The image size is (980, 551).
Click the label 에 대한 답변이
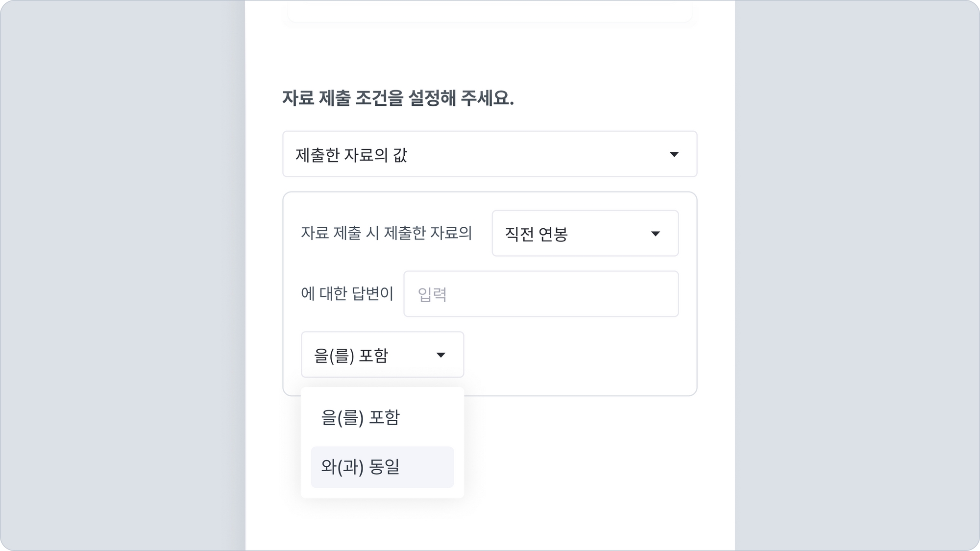click(x=347, y=294)
